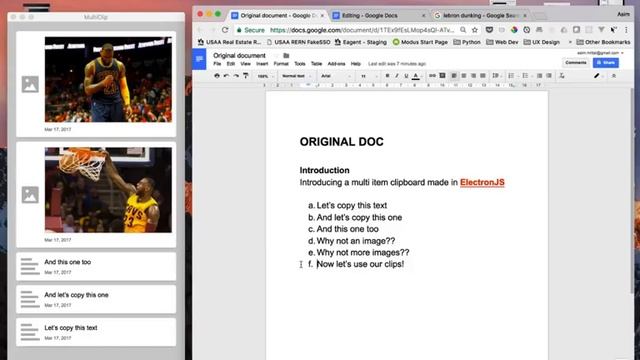640x360 pixels.
Task: Collapse the menus with the chevron icon
Action: (613, 76)
